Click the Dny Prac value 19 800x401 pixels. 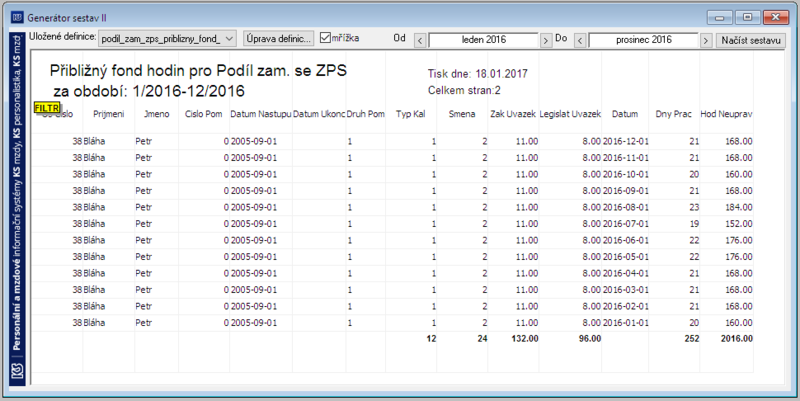694,223
